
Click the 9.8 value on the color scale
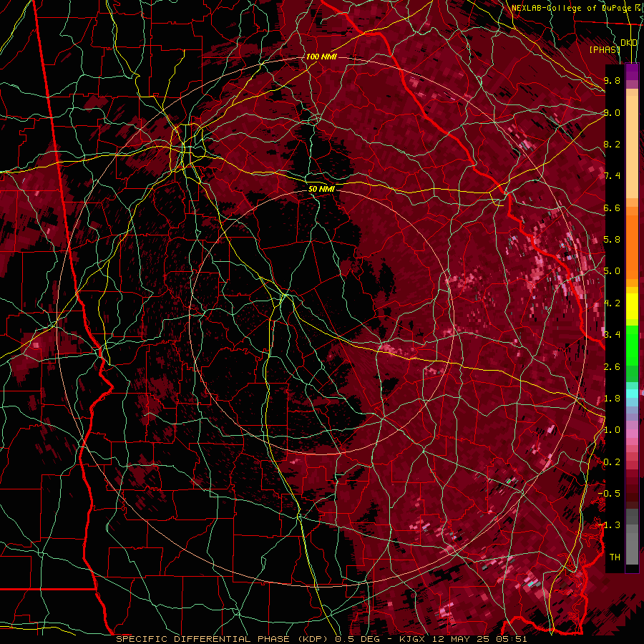[x=612, y=80]
